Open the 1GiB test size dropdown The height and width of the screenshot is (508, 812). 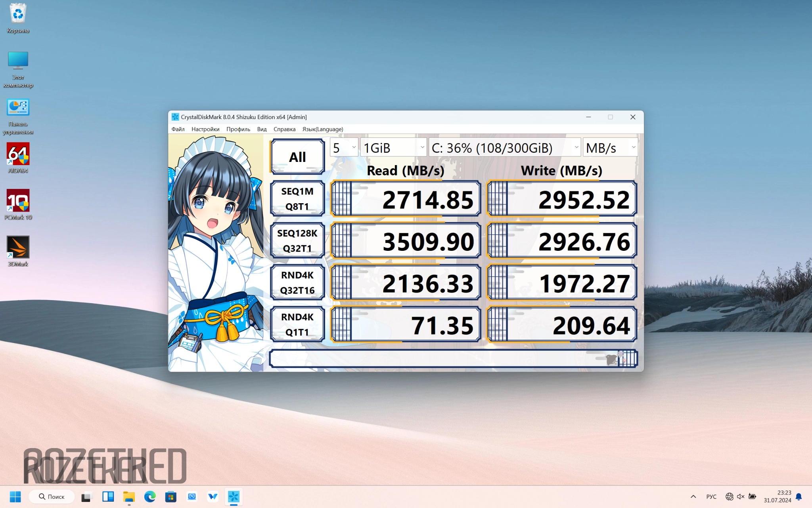coord(393,148)
